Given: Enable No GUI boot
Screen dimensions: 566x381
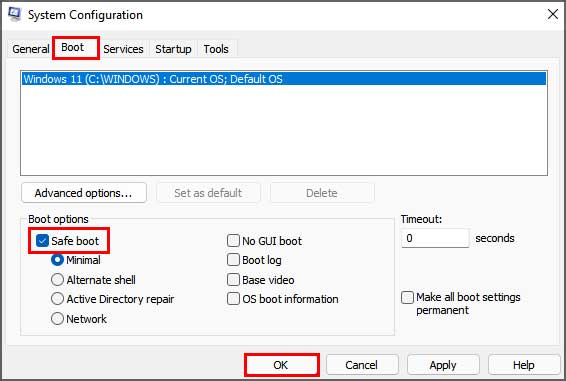Looking at the screenshot, I should point(233,241).
